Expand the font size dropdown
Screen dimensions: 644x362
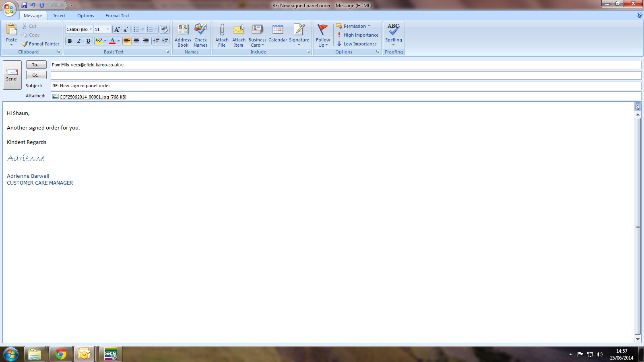pos(108,29)
